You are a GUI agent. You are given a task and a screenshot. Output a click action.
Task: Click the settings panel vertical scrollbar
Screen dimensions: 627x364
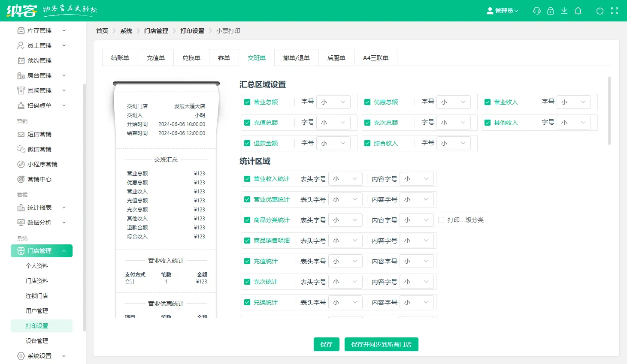pyautogui.click(x=609, y=111)
